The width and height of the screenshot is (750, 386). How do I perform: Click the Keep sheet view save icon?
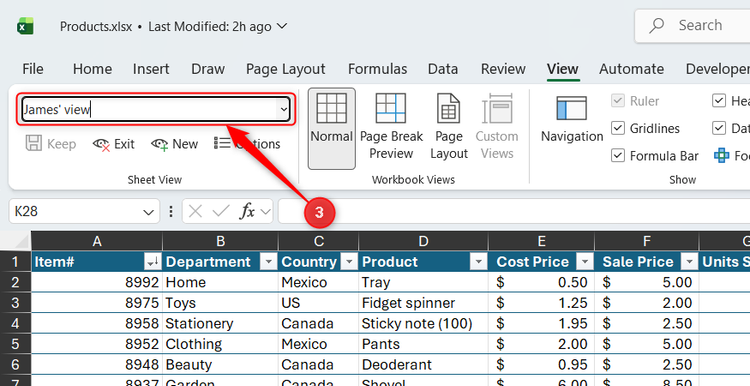[x=33, y=143]
